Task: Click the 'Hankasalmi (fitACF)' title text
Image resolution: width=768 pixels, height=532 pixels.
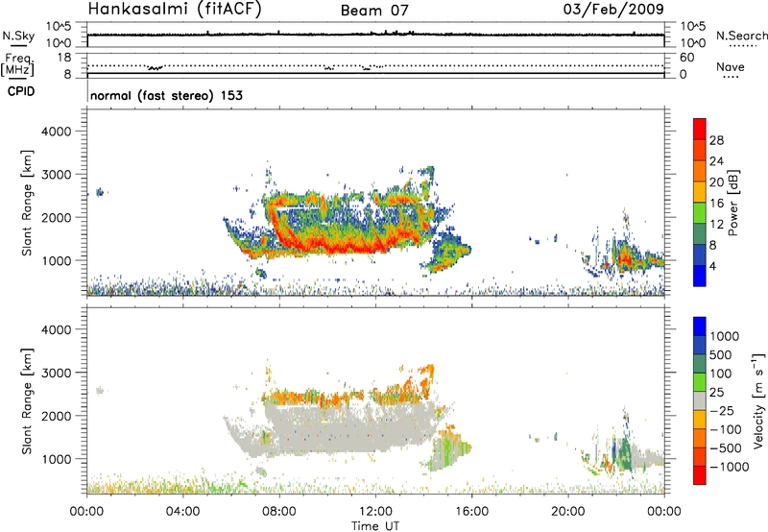Action: [175, 9]
